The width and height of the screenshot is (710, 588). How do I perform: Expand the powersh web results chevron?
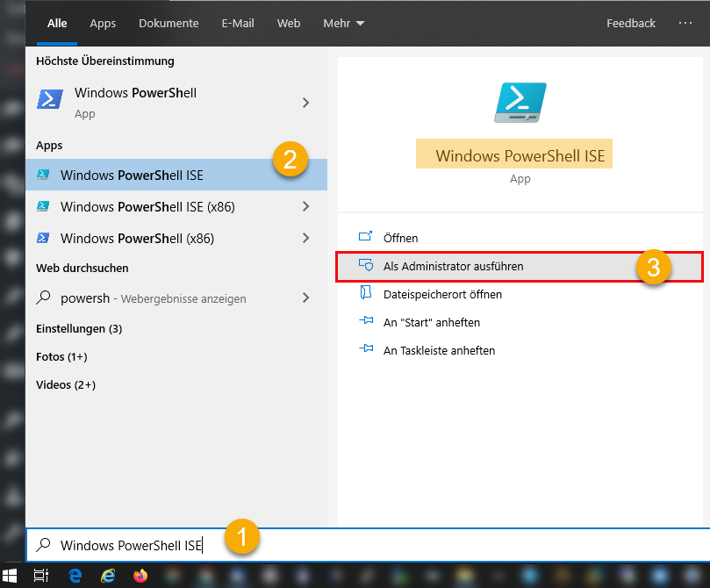[306, 298]
